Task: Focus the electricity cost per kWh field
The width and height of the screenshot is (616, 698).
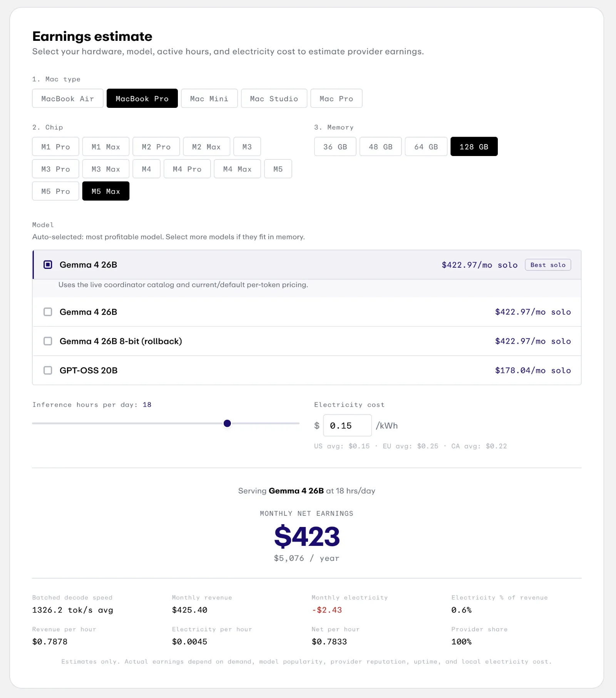Action: pyautogui.click(x=347, y=426)
